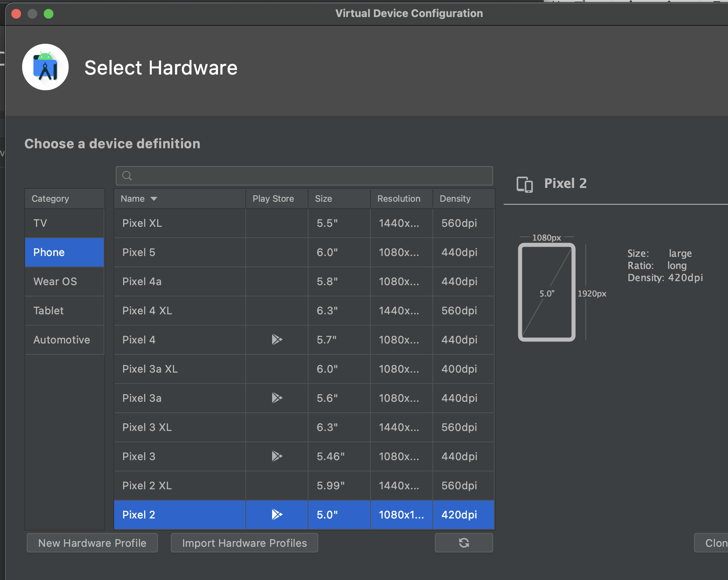Open the Automotive category
Image resolution: width=728 pixels, height=580 pixels.
click(65, 340)
